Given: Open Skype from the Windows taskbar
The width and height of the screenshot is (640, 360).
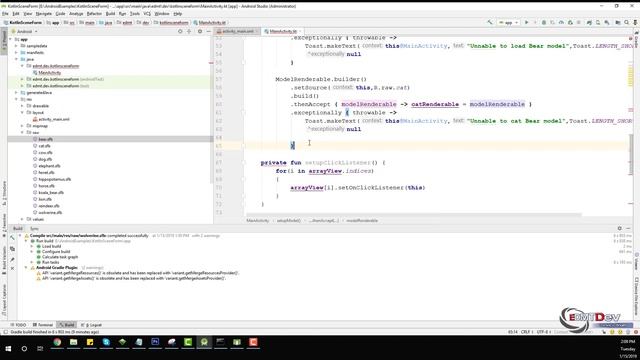Looking at the screenshot, I should click(106, 342).
